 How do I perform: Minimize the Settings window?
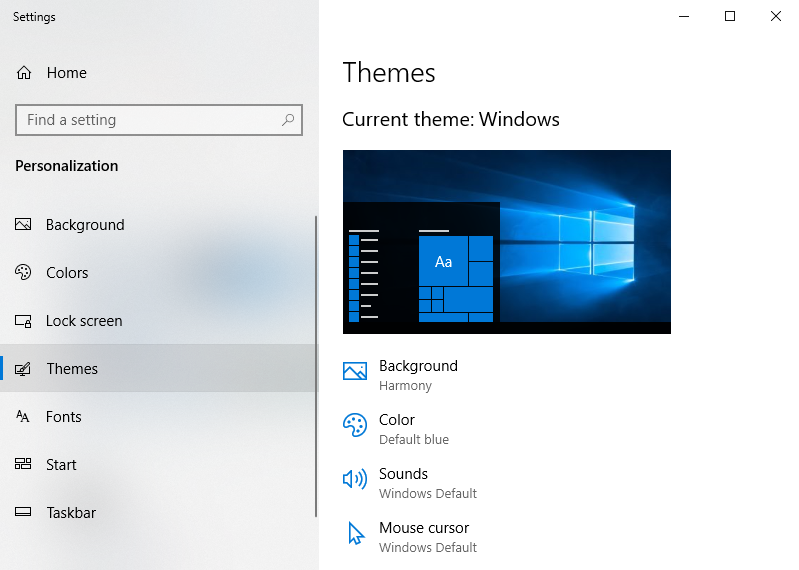coord(684,16)
